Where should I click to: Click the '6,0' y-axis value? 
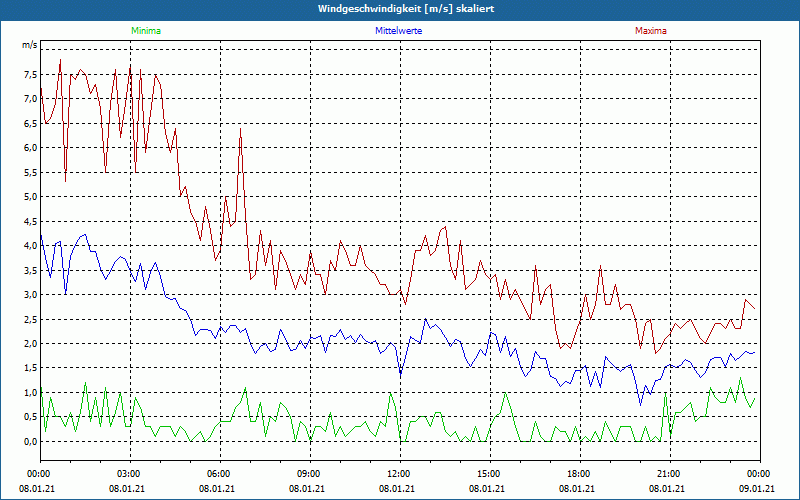pyautogui.click(x=31, y=148)
